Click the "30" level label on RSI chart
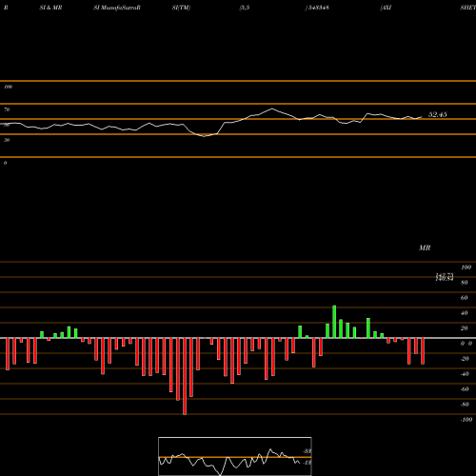The height and width of the screenshot is (476, 476). [7, 140]
